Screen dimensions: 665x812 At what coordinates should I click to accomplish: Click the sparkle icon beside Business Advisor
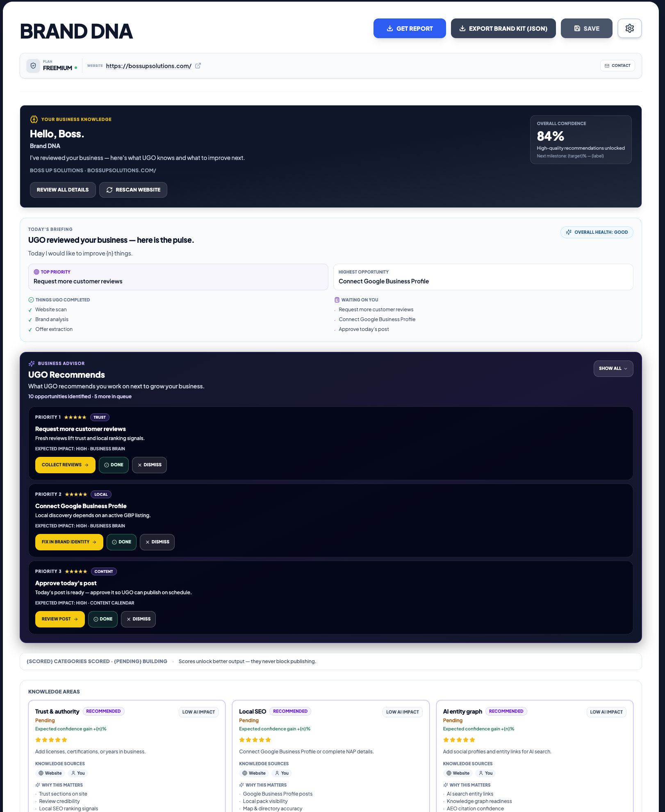tap(32, 363)
